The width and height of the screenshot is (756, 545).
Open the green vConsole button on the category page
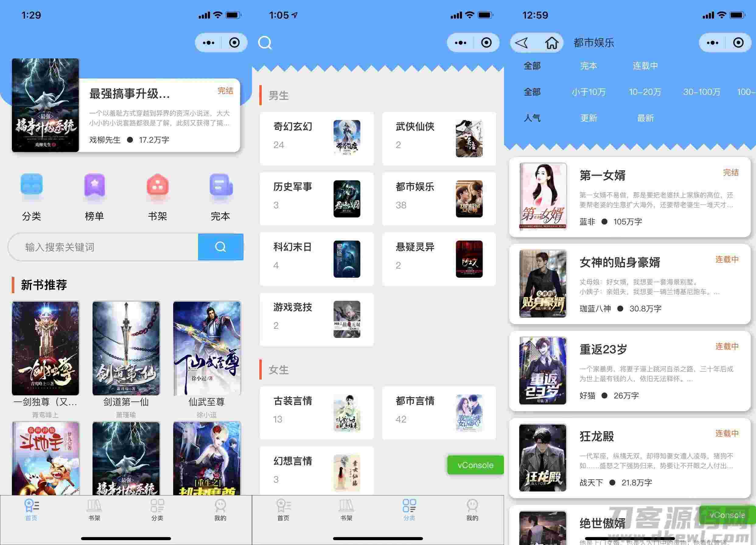475,465
